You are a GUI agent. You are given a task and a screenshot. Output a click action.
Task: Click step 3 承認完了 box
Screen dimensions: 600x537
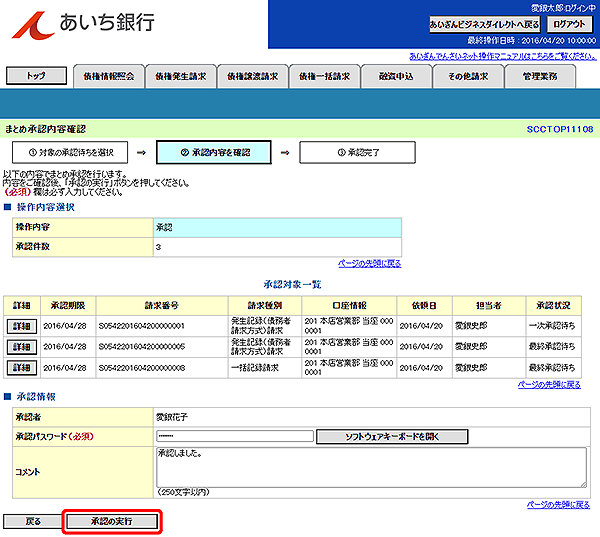[357, 152]
